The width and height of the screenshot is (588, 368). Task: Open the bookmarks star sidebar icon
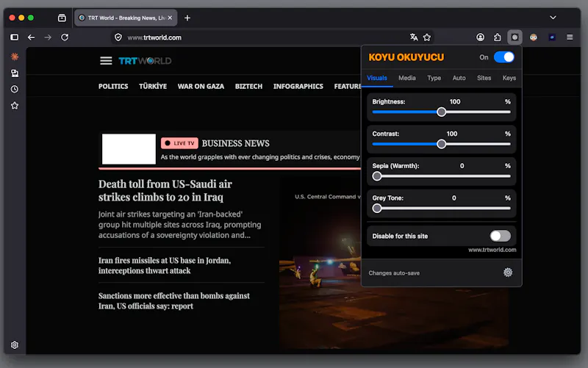pos(15,106)
